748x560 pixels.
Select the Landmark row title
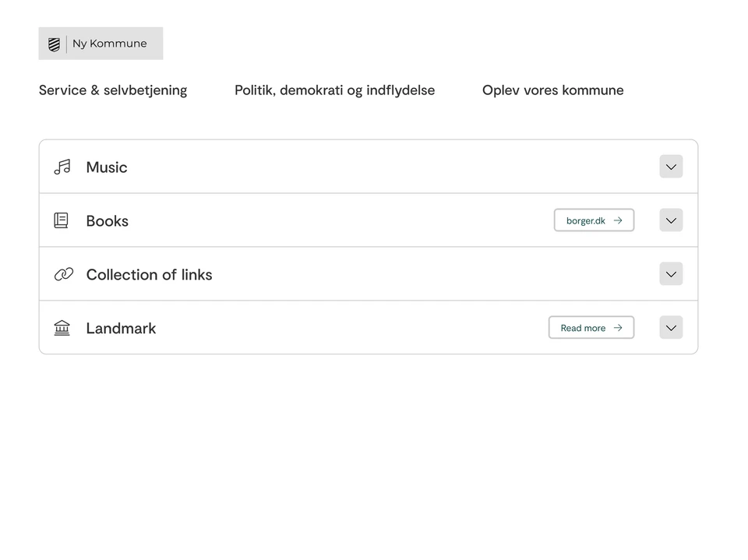[121, 329]
